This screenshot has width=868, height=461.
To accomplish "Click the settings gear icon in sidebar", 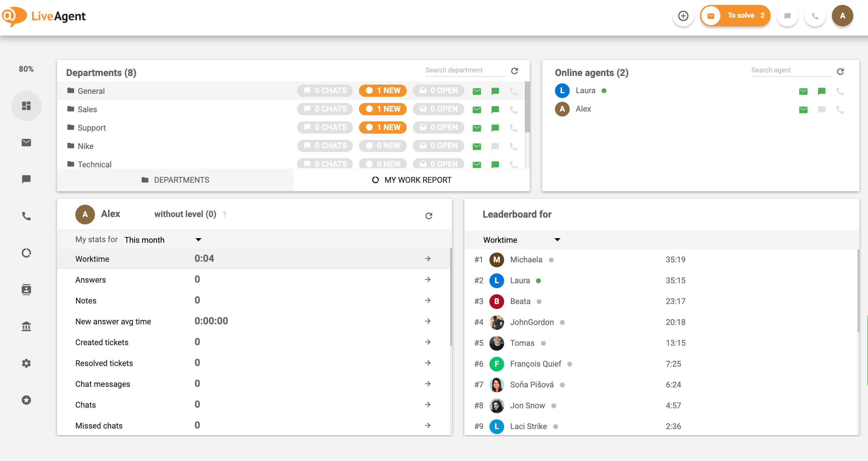I will coord(26,363).
